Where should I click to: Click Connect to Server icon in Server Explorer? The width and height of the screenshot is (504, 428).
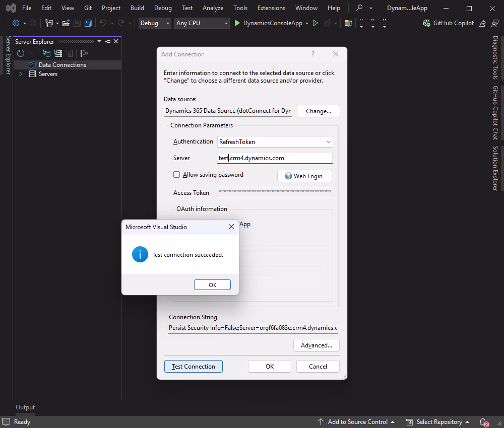(x=58, y=53)
